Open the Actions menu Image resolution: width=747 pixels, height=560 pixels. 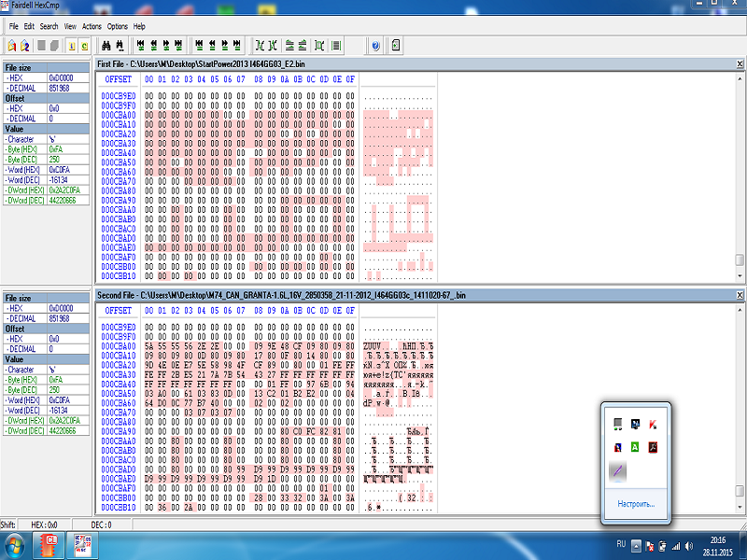pos(92,26)
